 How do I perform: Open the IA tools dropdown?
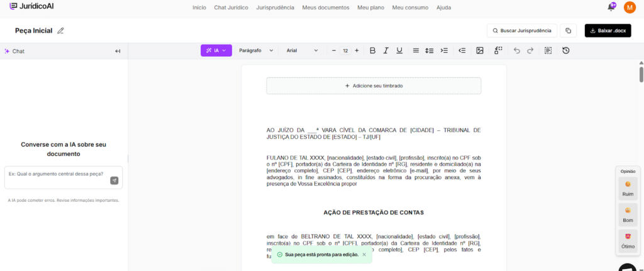[216, 50]
